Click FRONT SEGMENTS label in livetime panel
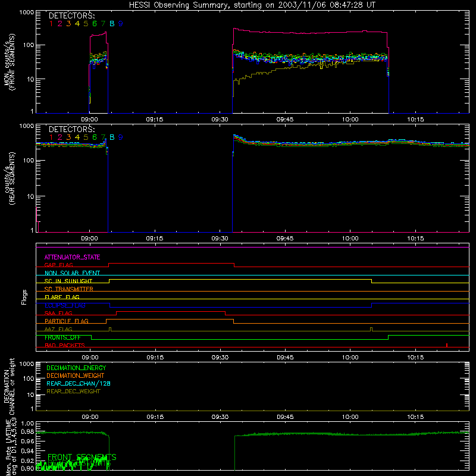 [x=82, y=457]
